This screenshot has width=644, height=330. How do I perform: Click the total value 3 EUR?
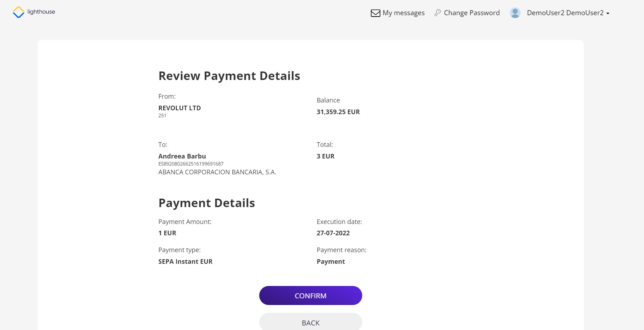325,156
